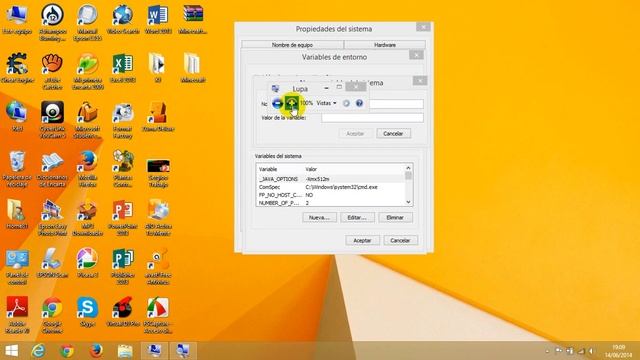Select the ComSpec variable row

331,187
